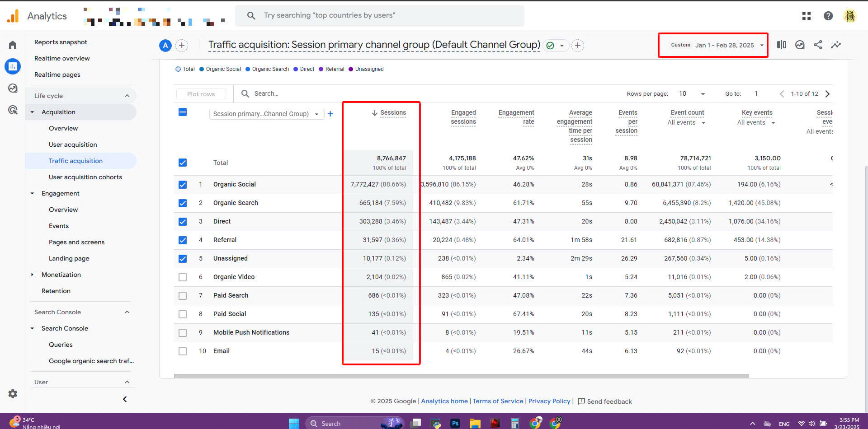The height and width of the screenshot is (429, 868).
Task: Open Key events All events dropdown
Action: coord(756,122)
